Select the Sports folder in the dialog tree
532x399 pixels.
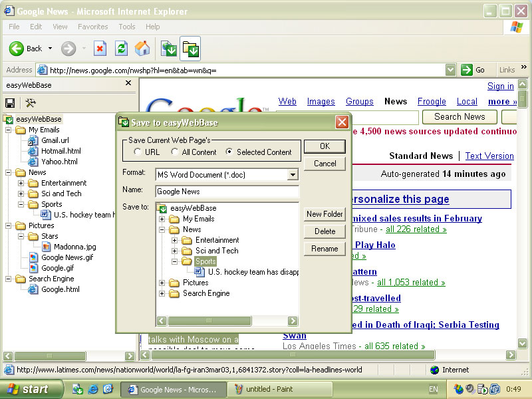pos(205,261)
